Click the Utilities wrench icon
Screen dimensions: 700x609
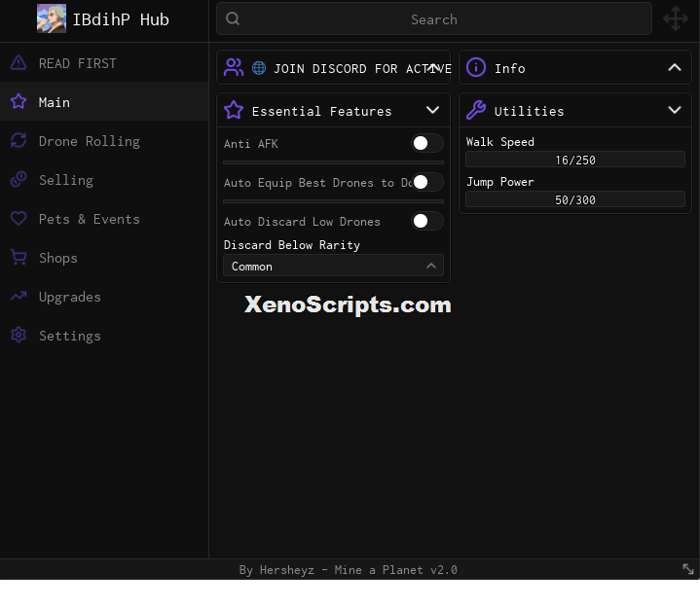click(476, 110)
